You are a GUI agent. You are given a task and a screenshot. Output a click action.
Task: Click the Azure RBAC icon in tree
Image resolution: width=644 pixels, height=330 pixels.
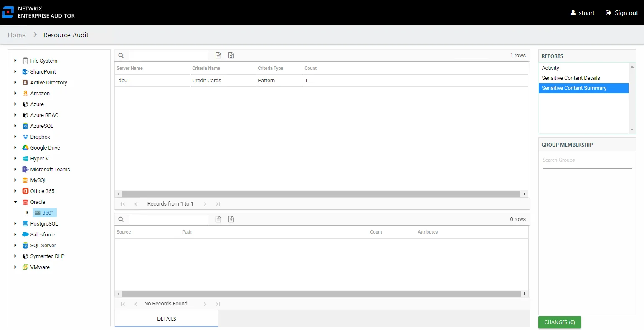click(25, 115)
